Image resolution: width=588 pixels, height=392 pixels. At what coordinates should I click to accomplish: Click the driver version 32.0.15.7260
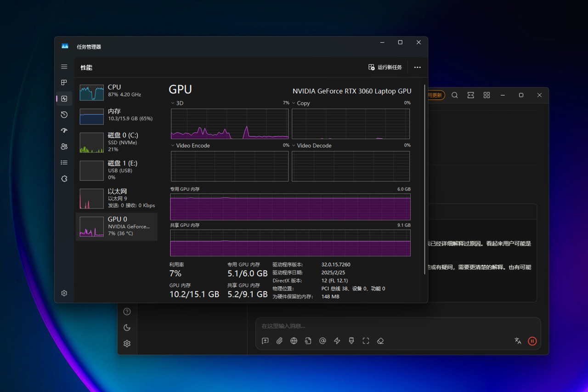tap(336, 265)
